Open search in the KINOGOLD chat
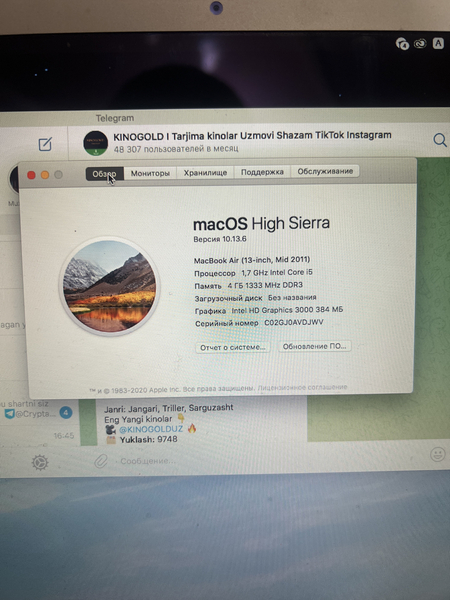The width and height of the screenshot is (450, 600). click(440, 140)
